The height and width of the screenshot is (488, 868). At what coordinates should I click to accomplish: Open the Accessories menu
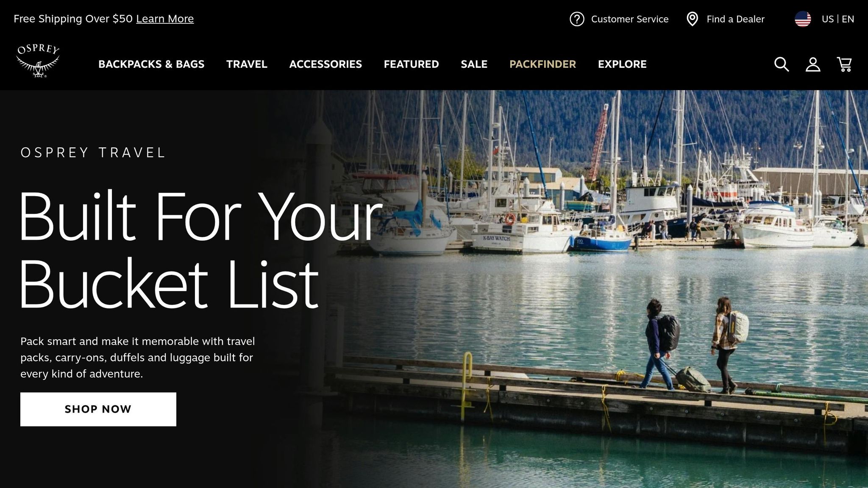(325, 64)
